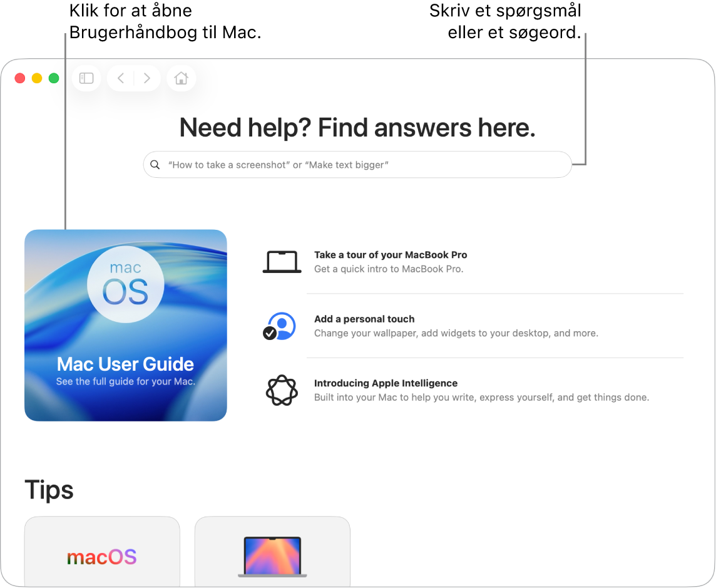The width and height of the screenshot is (716, 588).
Task: Click the magnifying glass search icon
Action: coord(155,165)
